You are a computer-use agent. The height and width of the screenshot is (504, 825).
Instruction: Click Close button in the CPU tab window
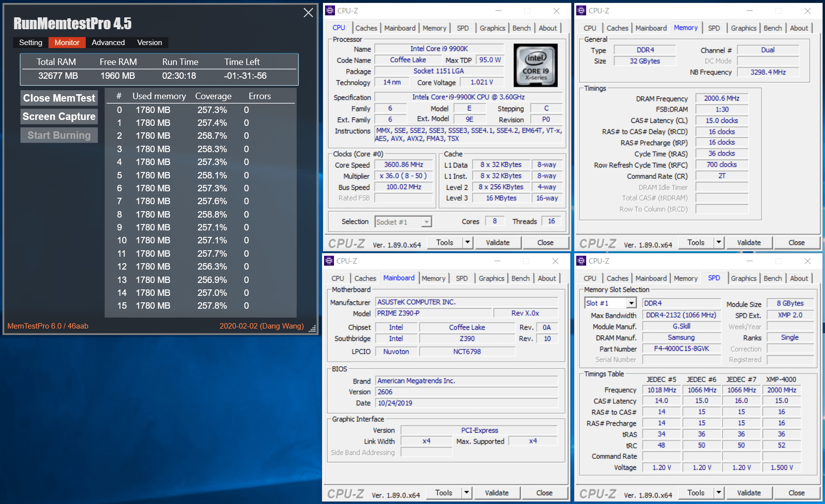545,242
